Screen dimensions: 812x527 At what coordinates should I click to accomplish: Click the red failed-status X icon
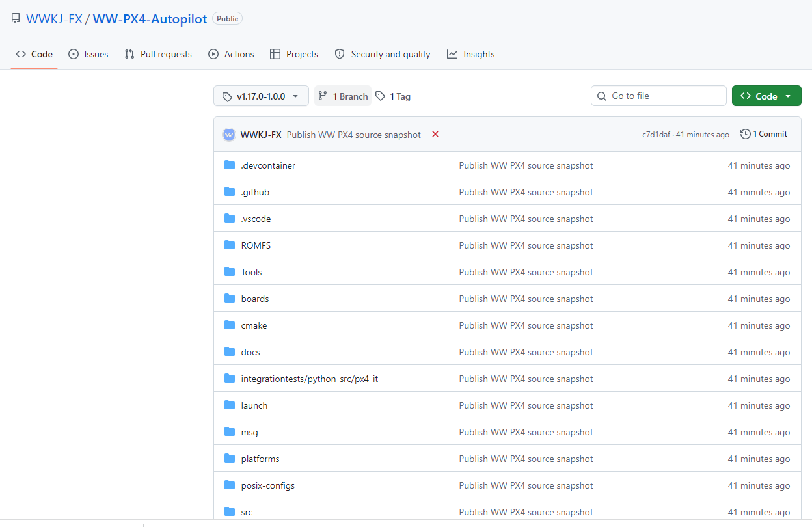click(435, 134)
